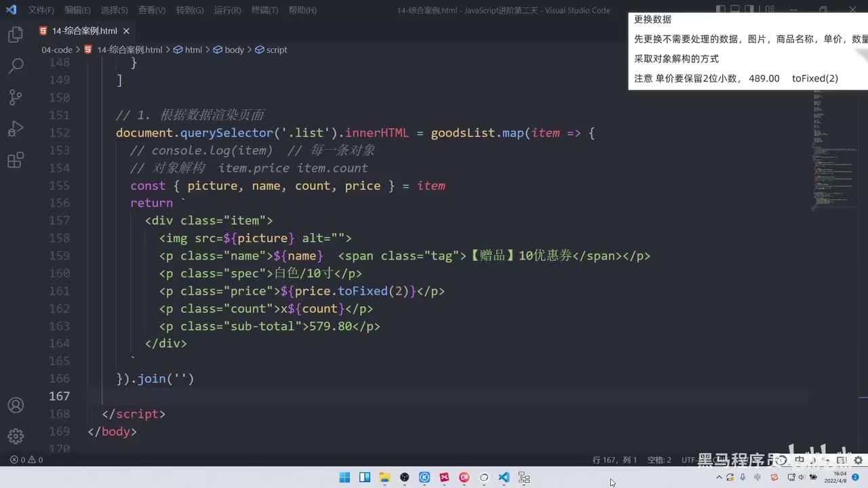Image resolution: width=868 pixels, height=488 pixels.
Task: Click line number 152 in the gutter
Action: (x=60, y=133)
